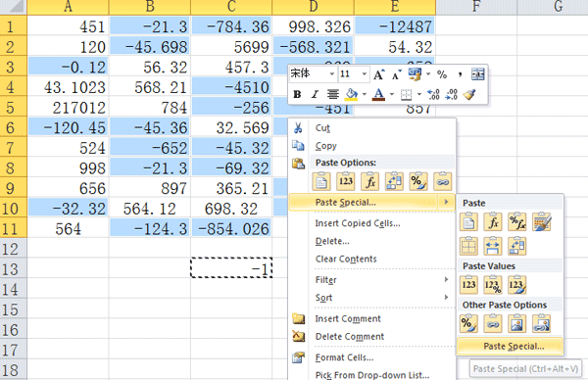Select column F header
This screenshot has height=380, width=588.
point(476,7)
